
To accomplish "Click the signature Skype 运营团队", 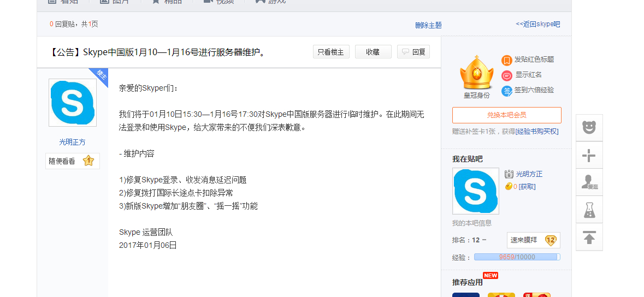I will coord(146,233).
